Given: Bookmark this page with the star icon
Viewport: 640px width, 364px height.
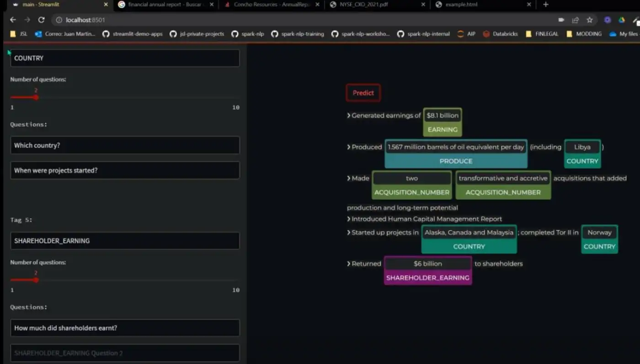Looking at the screenshot, I should point(590,20).
